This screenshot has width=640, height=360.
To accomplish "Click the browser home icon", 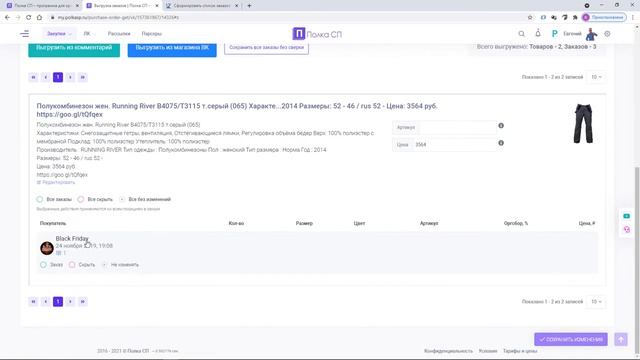I will click(x=39, y=18).
